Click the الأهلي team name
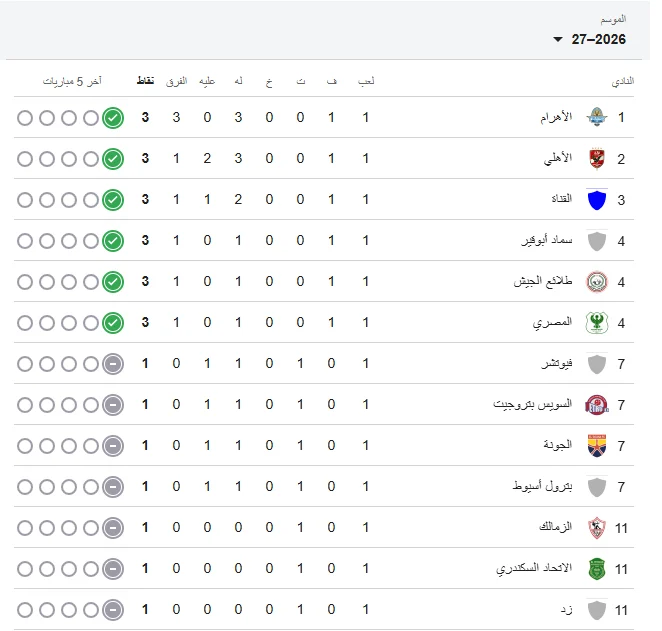The image size is (662, 631). click(558, 158)
